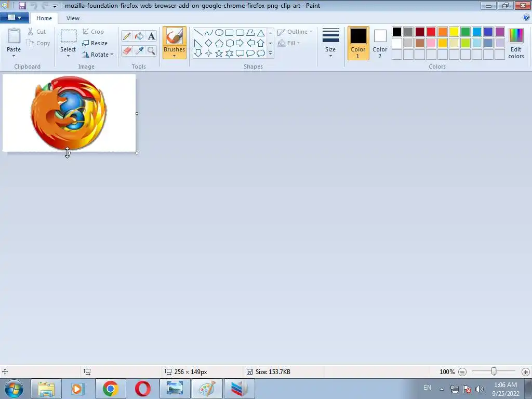Choose the Four-point star shape

coord(209,54)
